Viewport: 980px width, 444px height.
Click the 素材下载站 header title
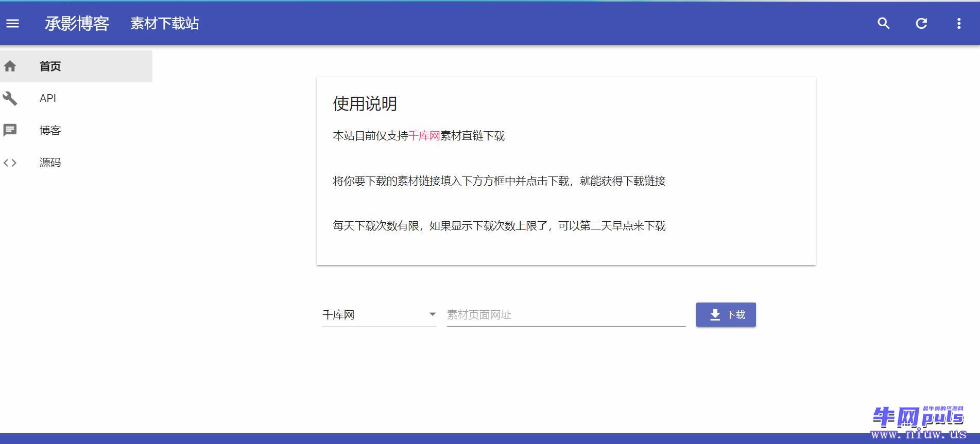click(165, 24)
